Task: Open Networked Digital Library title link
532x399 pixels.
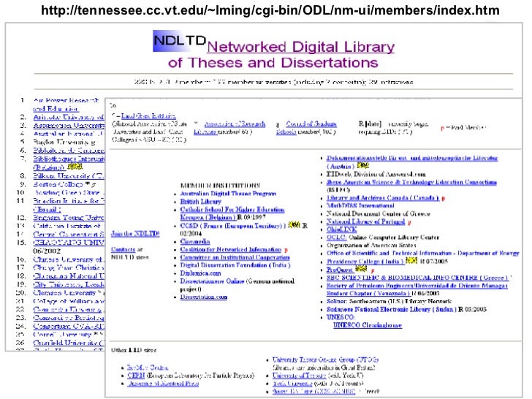Action: point(300,47)
